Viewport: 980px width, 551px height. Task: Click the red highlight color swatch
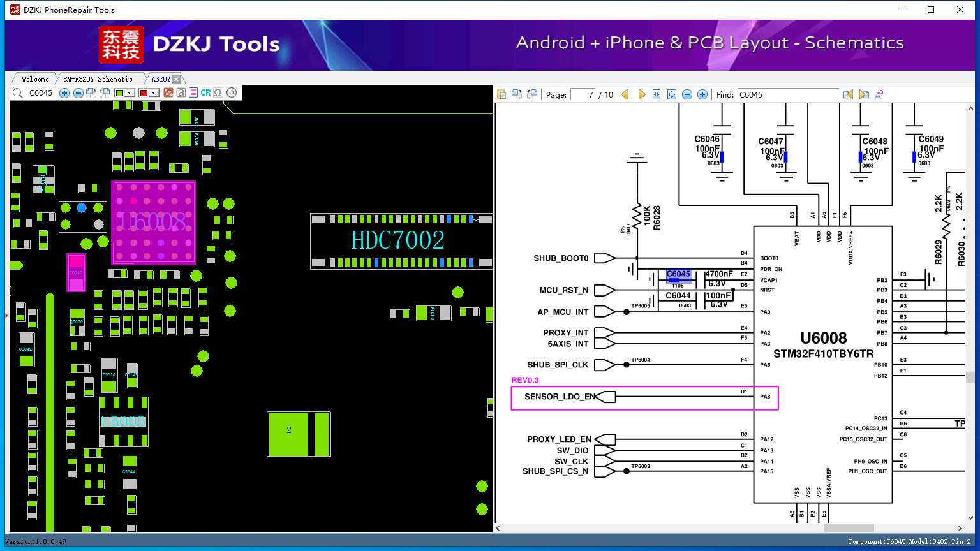coord(144,93)
